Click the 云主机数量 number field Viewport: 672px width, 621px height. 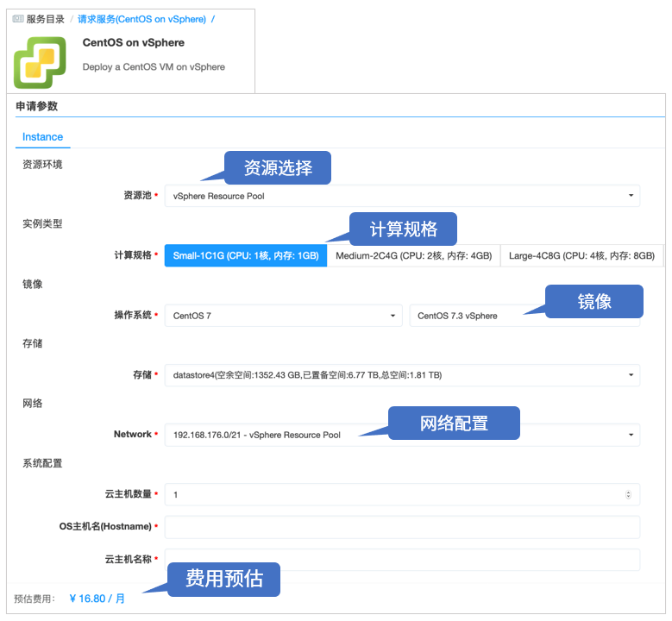(x=393, y=495)
